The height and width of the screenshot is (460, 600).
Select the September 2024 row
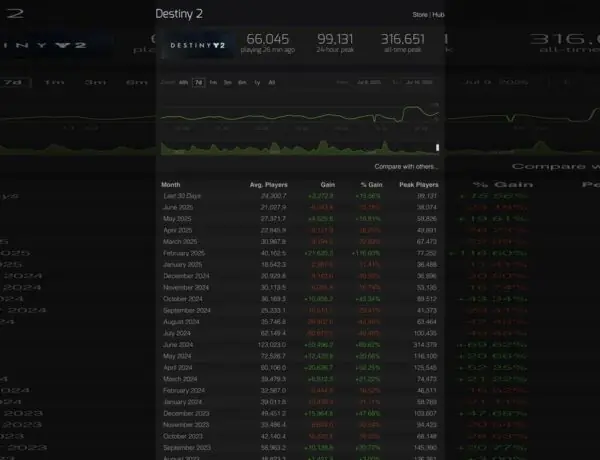[x=300, y=310]
